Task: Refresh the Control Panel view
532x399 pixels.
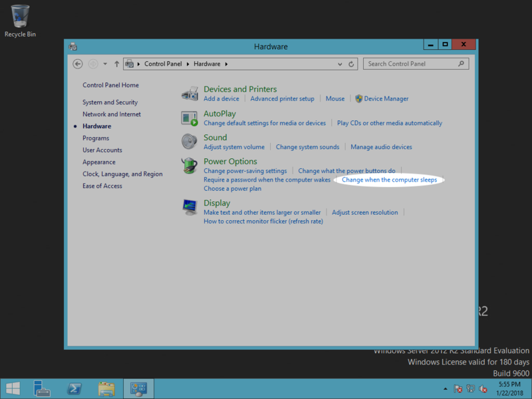Action: [x=351, y=64]
